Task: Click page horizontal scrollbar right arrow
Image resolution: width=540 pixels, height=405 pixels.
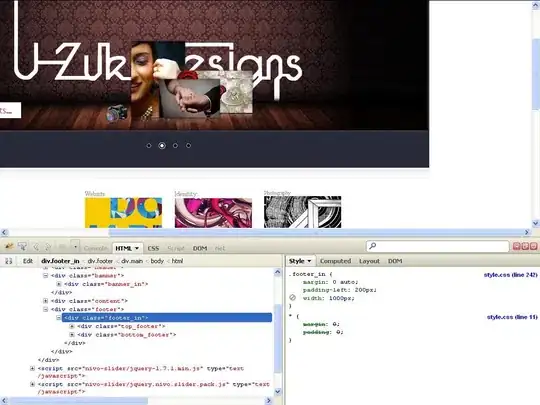Action: pyautogui.click(x=527, y=232)
